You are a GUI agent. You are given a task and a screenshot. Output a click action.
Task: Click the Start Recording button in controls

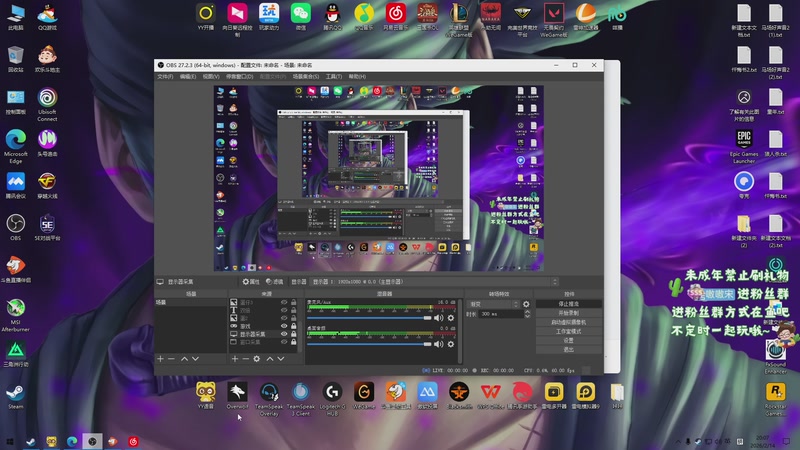pos(569,313)
